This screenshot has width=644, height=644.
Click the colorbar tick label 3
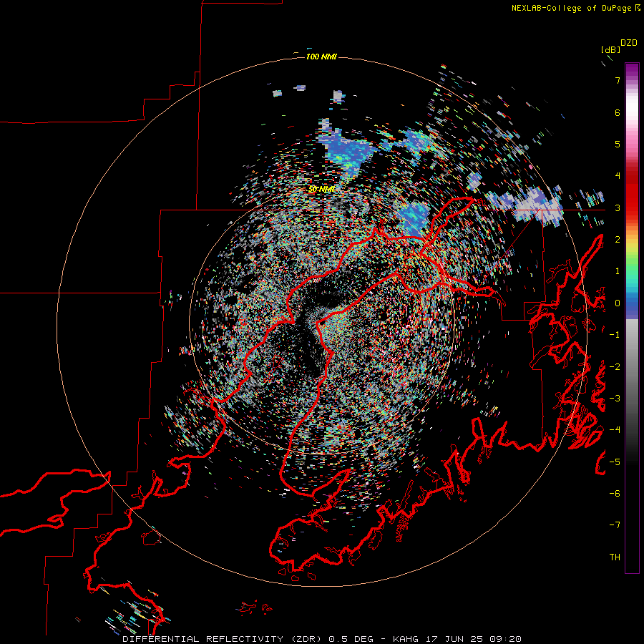pos(618,208)
